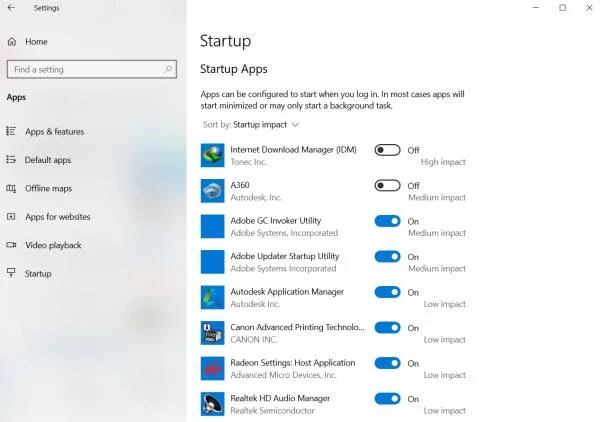Click the Tonec Inc. publisher text
600x422 pixels.
coord(248,162)
